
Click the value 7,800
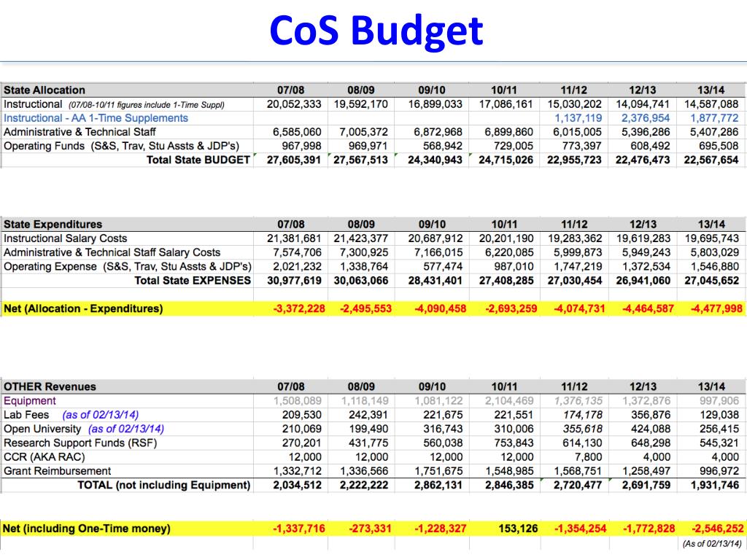(x=588, y=457)
